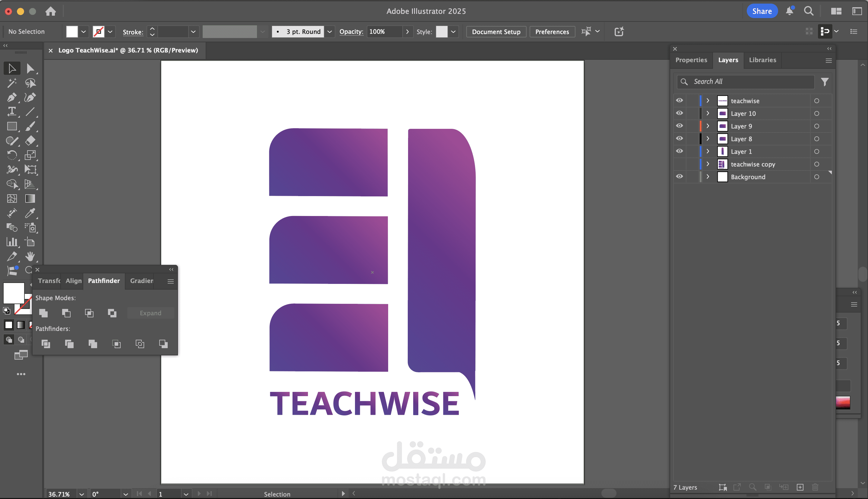The image size is (868, 499).
Task: Pick the Eyedropper tool
Action: [30, 213]
